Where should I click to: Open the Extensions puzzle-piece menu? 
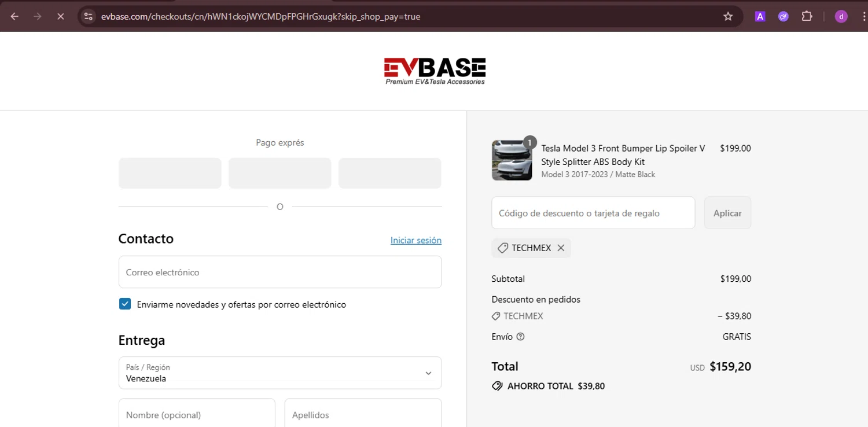(807, 16)
